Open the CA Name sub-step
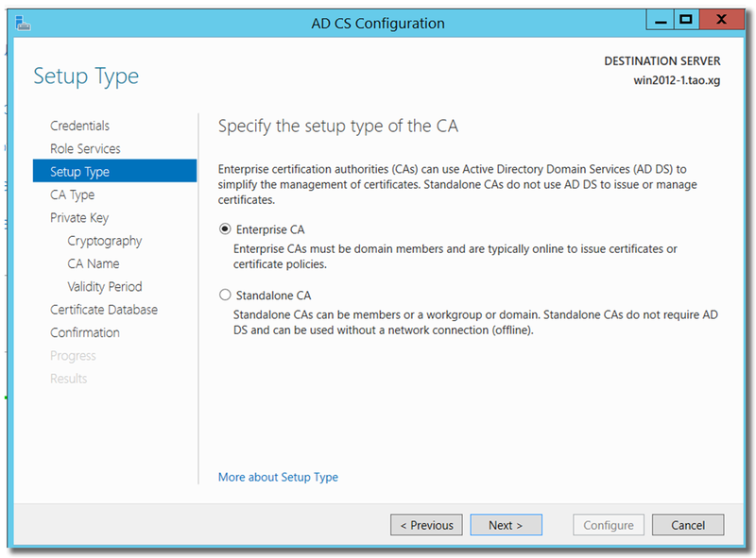Image resolution: width=756 pixels, height=558 pixels. coord(93,263)
